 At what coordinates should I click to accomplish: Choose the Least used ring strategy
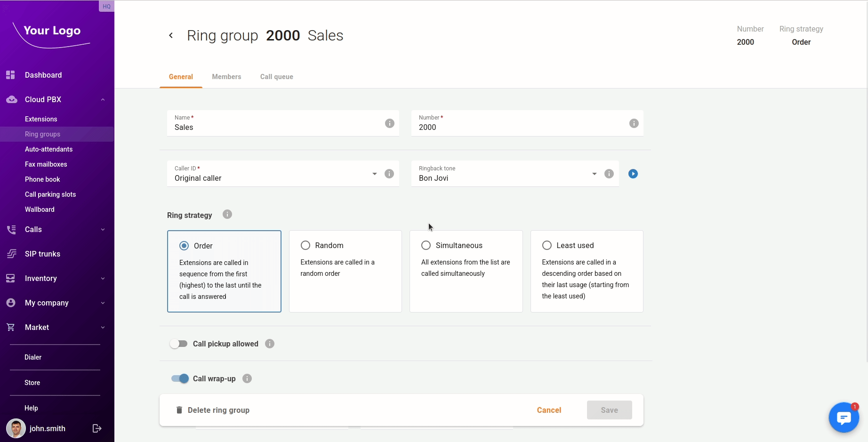pos(547,245)
